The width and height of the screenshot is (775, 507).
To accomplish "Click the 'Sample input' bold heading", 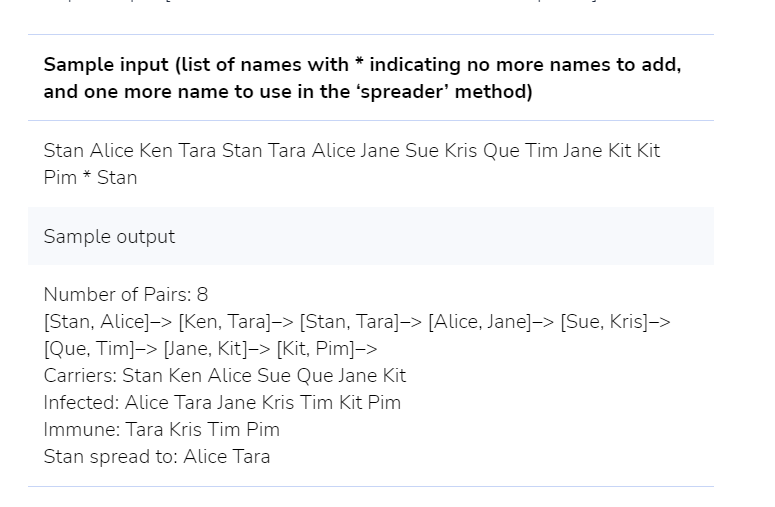I will tap(362, 78).
